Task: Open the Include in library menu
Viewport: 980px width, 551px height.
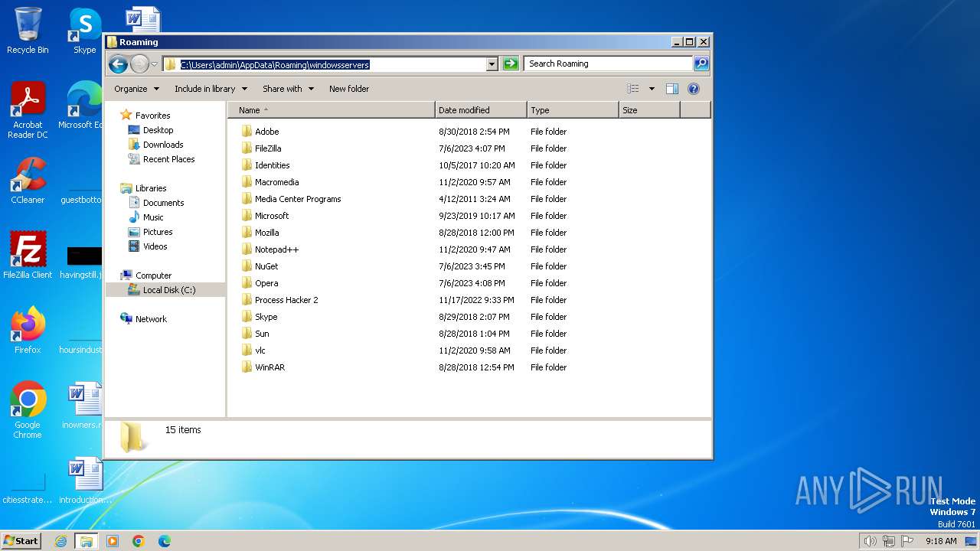Action: coord(211,89)
